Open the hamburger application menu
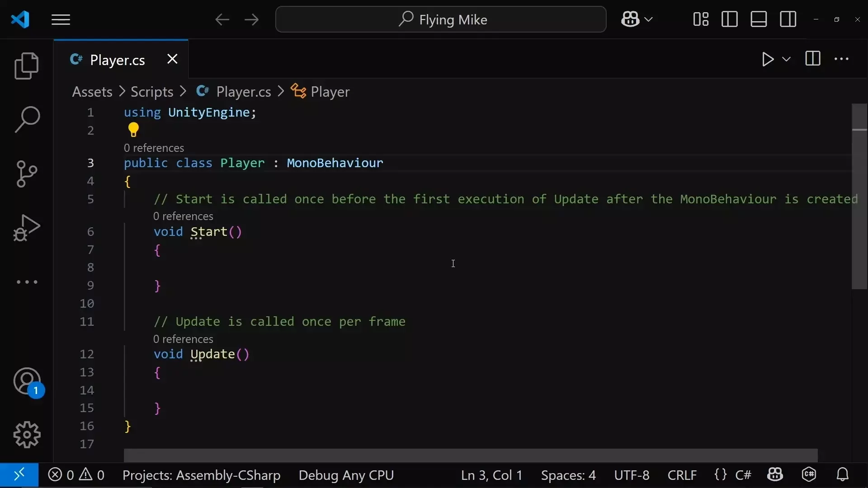868x488 pixels. click(x=61, y=19)
